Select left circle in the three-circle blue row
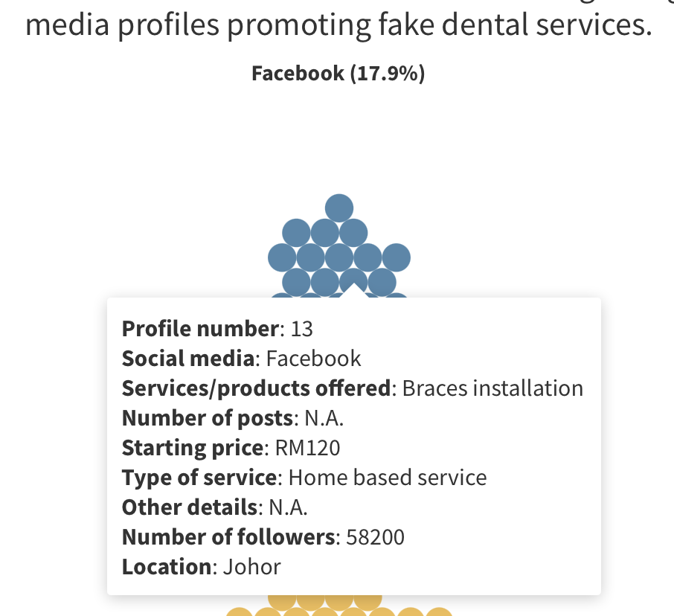 (x=296, y=233)
